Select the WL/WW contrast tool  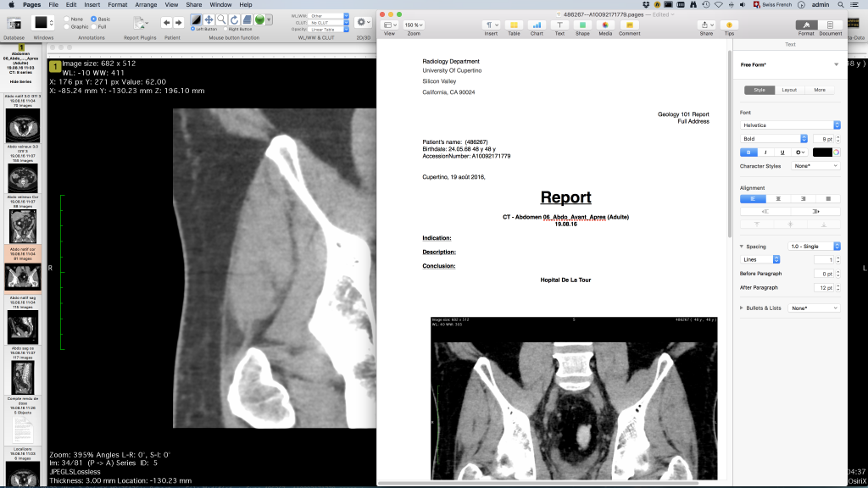[196, 20]
